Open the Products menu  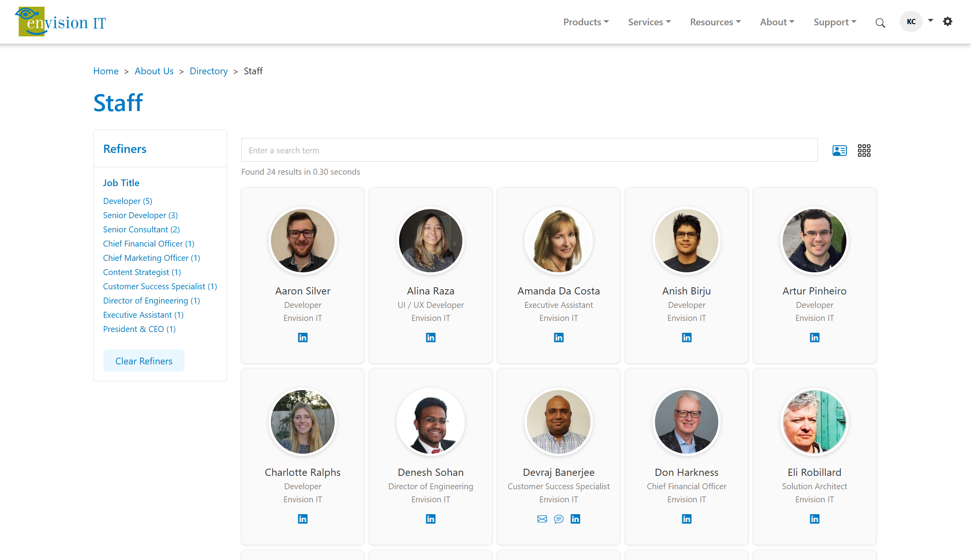586,22
